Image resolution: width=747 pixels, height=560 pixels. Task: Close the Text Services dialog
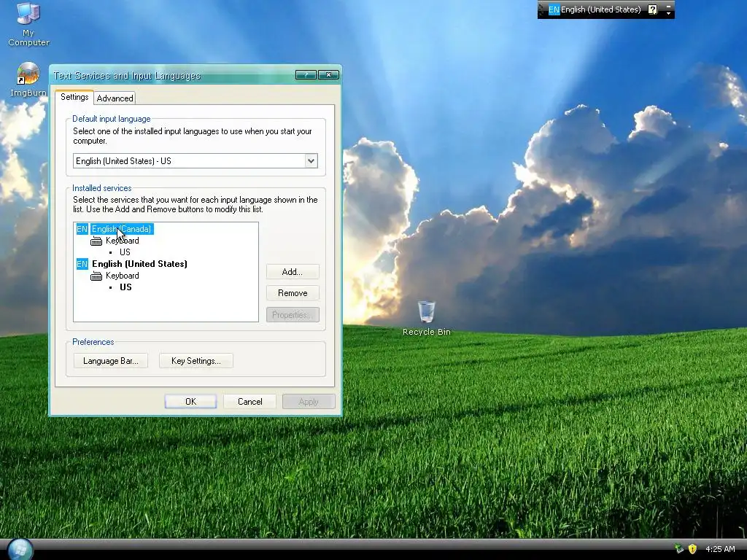(x=328, y=75)
